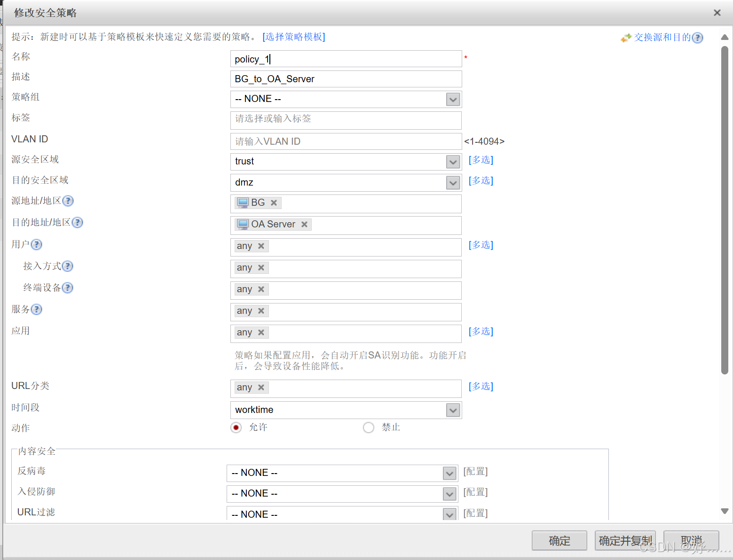Open help icon next to 接入方式
The width and height of the screenshot is (733, 560).
pos(68,266)
